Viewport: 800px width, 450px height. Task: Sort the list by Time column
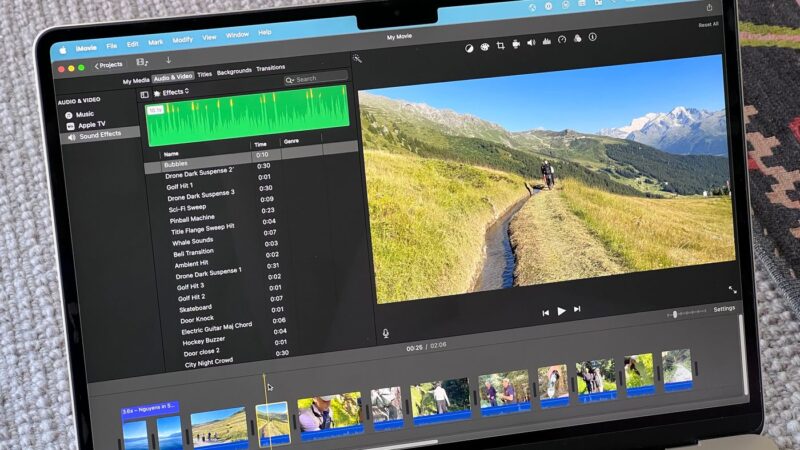[x=260, y=145]
